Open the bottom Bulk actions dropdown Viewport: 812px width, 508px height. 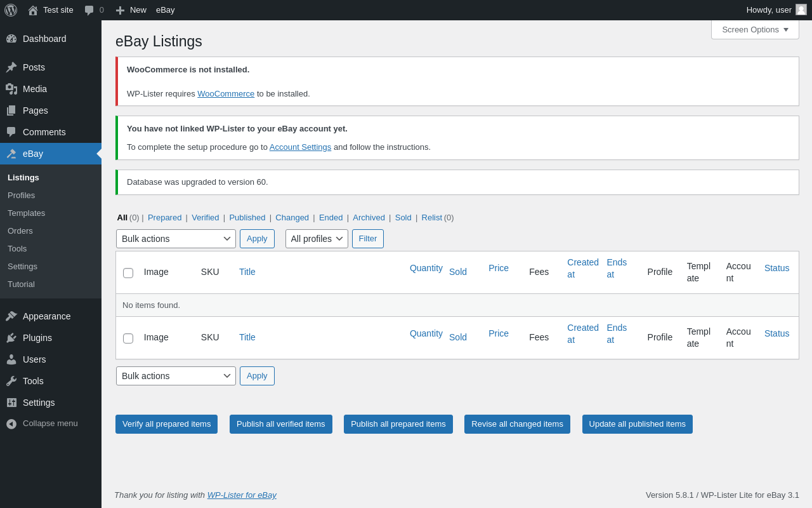click(x=176, y=376)
